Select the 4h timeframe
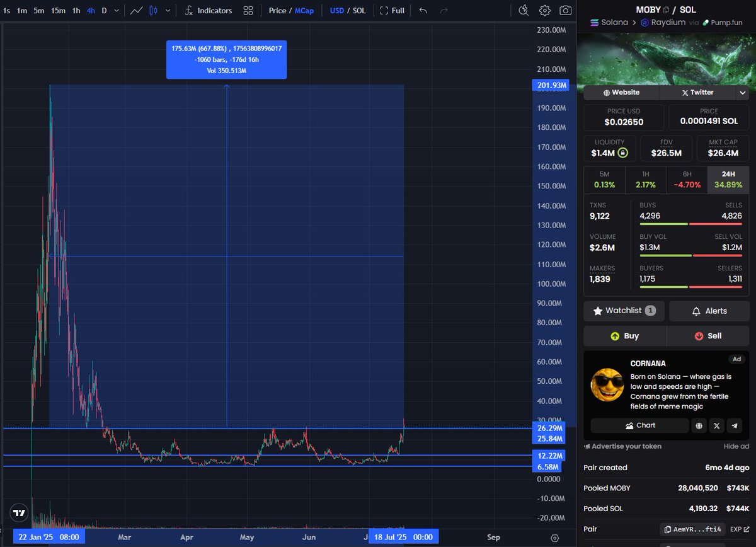 tap(91, 11)
